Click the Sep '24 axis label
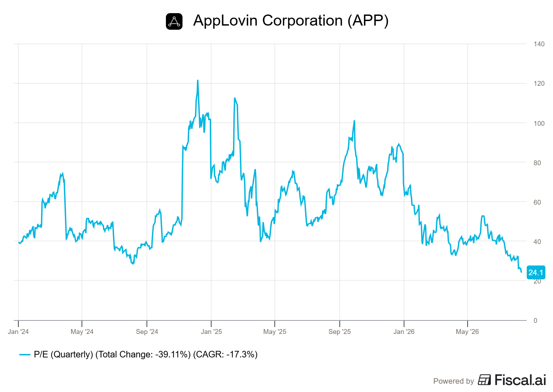This screenshot has width=553, height=392. coord(147,332)
